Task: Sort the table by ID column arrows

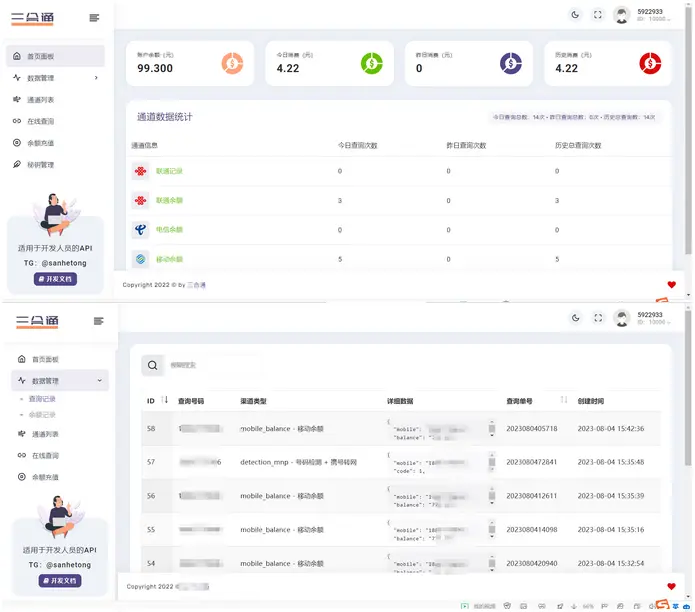Action: [164, 400]
